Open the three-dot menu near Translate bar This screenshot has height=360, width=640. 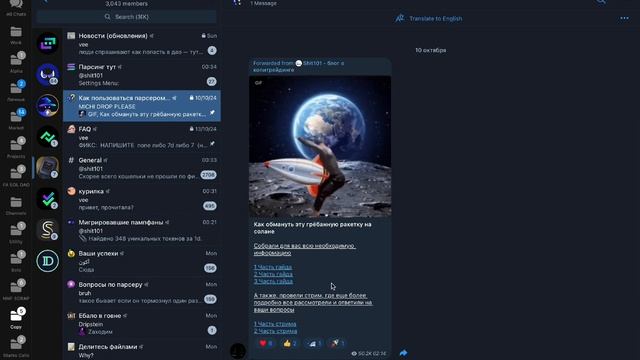[x=624, y=18]
